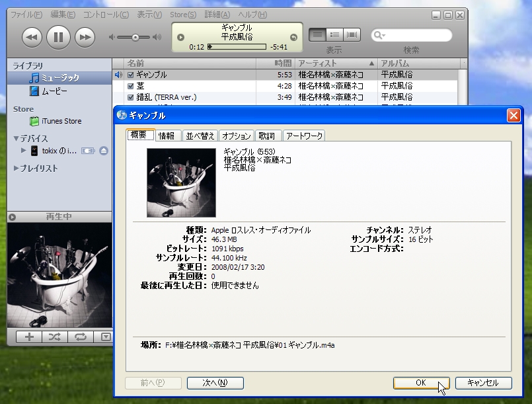This screenshot has height=404, width=532.
Task: Click the tokix iPod device icon
Action: click(34, 151)
